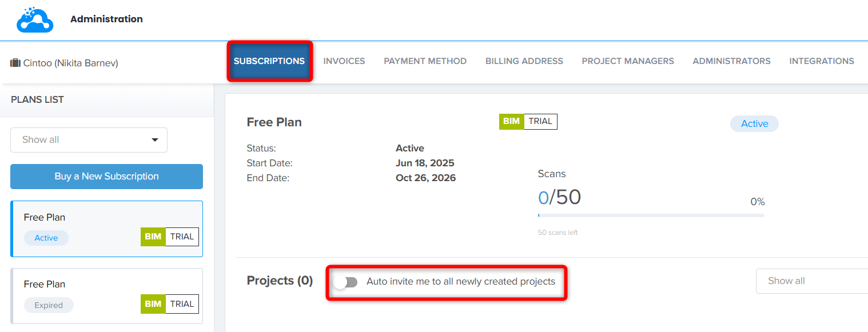Open the Integrations tab
This screenshot has height=332, width=868.
click(822, 61)
